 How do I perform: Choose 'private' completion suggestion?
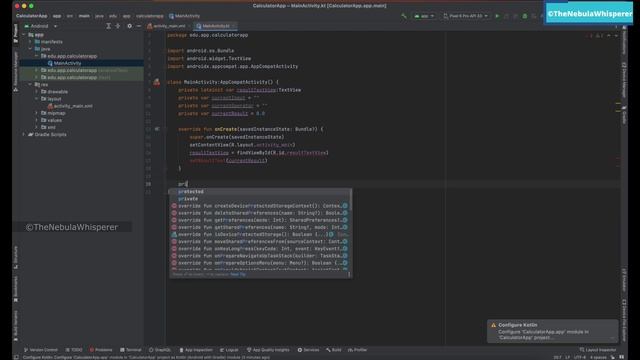[260, 199]
